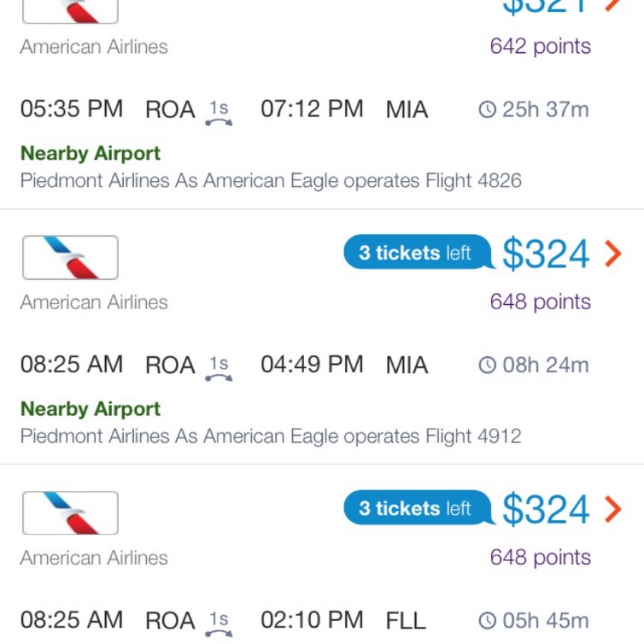
Task: Tap Nearby Airport label on Flight 4826 listing
Action: (90, 154)
